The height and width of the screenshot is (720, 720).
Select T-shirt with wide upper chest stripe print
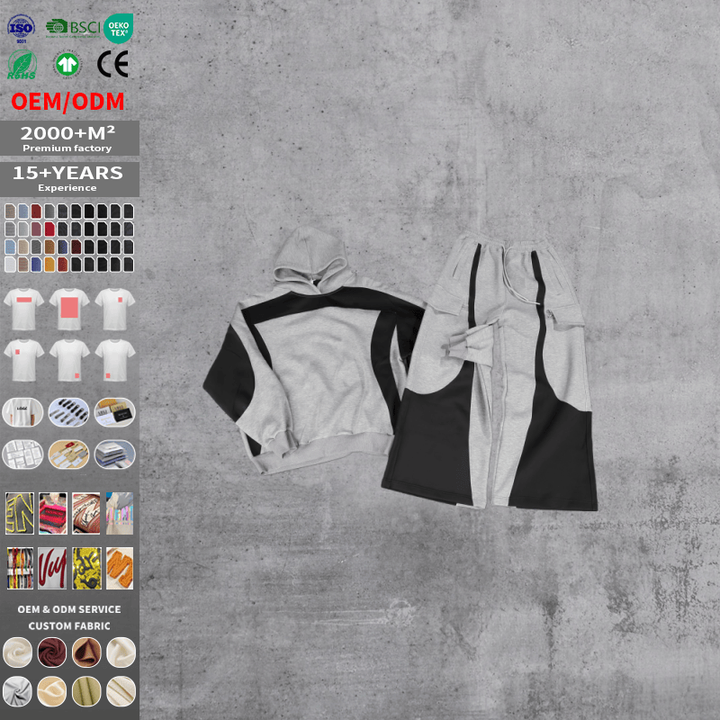24,309
